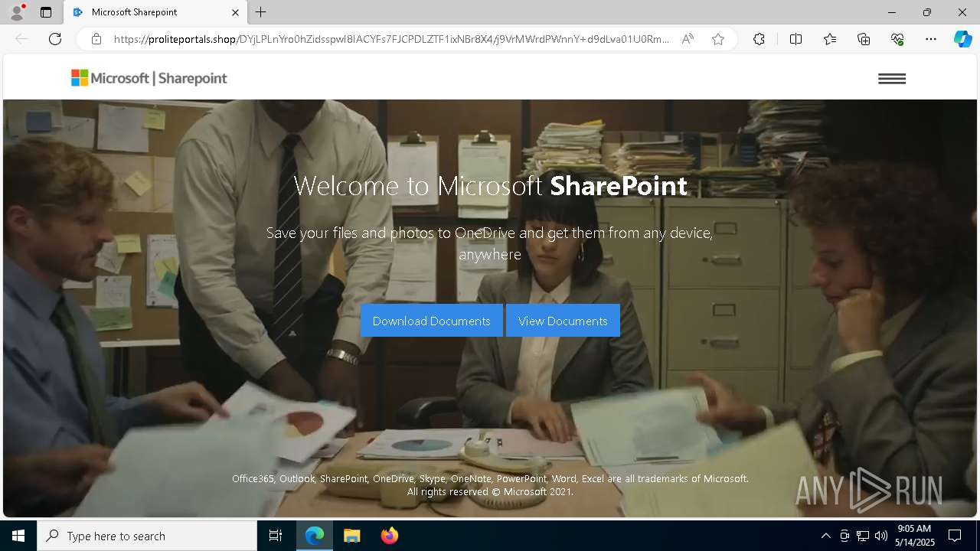980x551 pixels.
Task: Open Edge Settings and more menu
Action: pyautogui.click(x=931, y=39)
